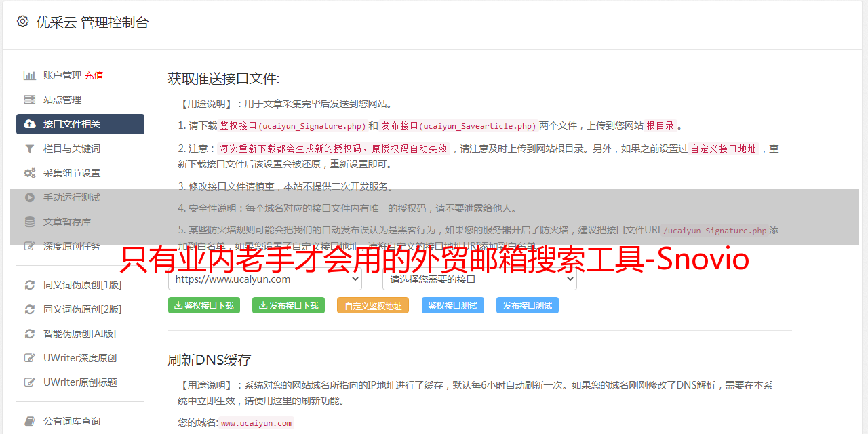Image resolution: width=868 pixels, height=434 pixels.
Task: Click the server icon for 站点管理
Action: [30, 100]
